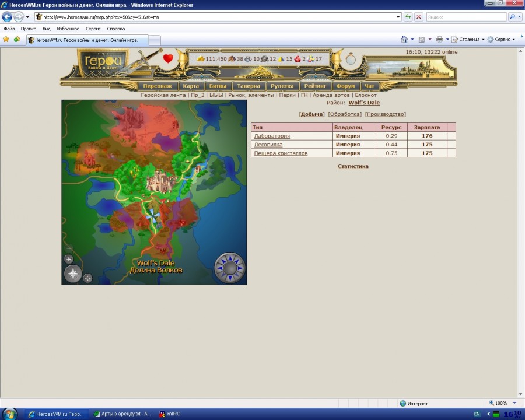Click the Рулетка navigation button
525x420 pixels.
tap(282, 86)
